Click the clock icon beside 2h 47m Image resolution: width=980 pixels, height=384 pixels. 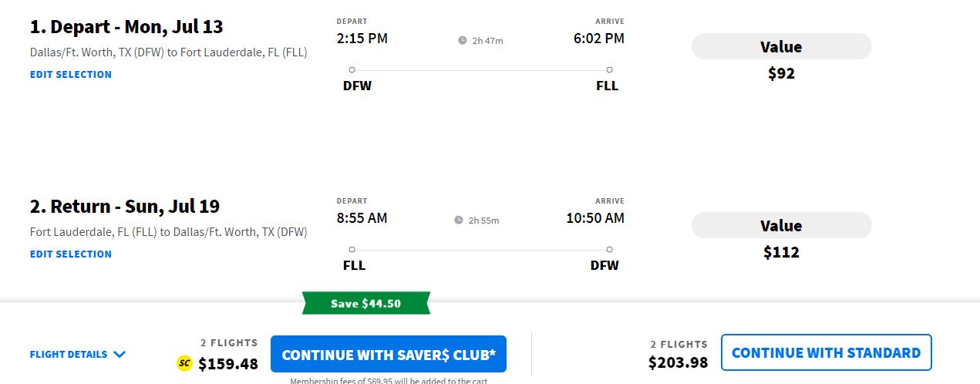(x=463, y=40)
